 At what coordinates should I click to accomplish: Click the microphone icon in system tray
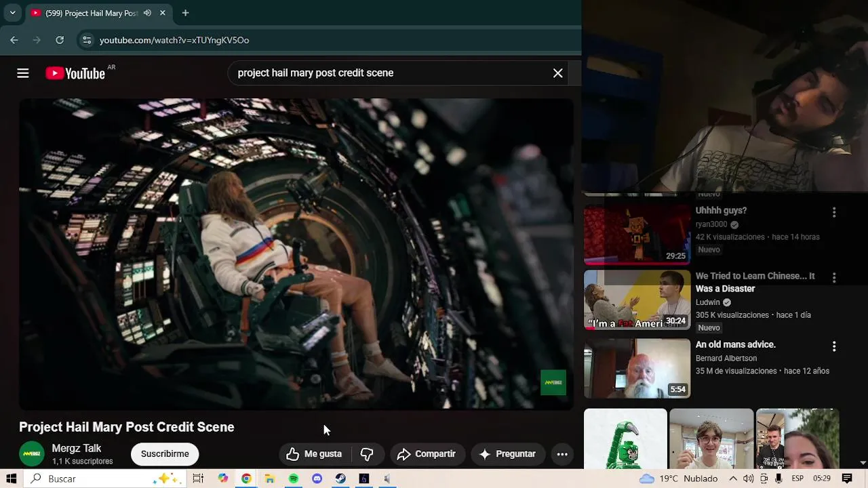[778, 479]
